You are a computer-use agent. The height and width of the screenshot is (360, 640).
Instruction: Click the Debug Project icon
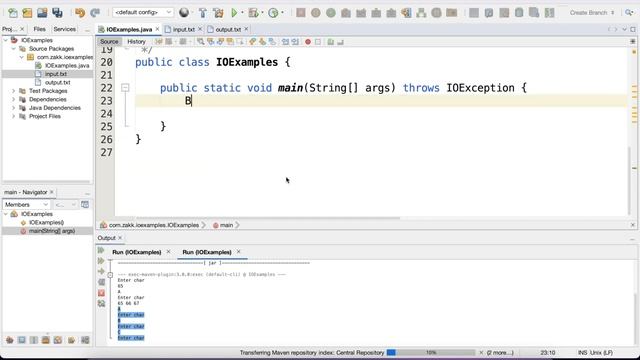[253, 13]
